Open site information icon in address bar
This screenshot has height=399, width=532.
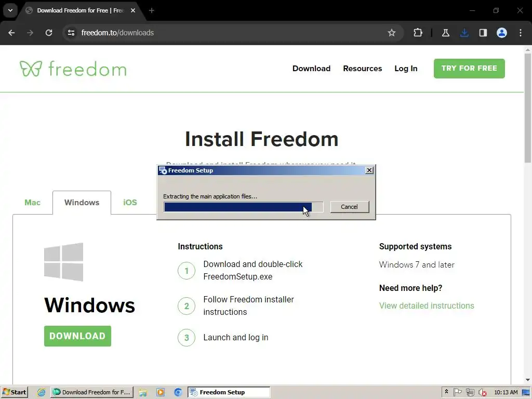coord(71,33)
